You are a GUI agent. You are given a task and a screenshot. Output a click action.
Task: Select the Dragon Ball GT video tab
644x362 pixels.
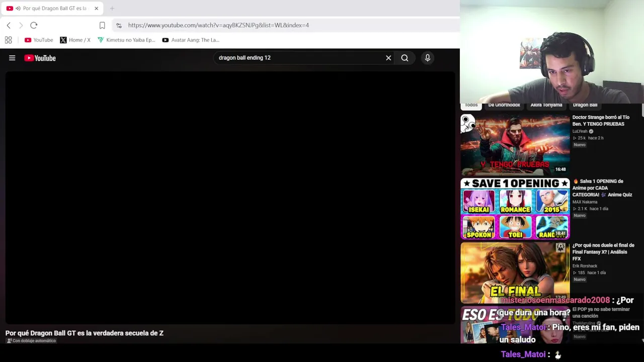(x=52, y=8)
